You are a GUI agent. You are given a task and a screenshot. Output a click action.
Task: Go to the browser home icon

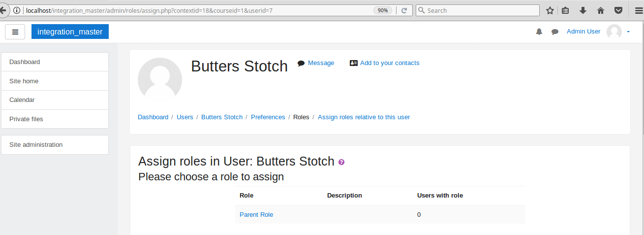pos(601,10)
